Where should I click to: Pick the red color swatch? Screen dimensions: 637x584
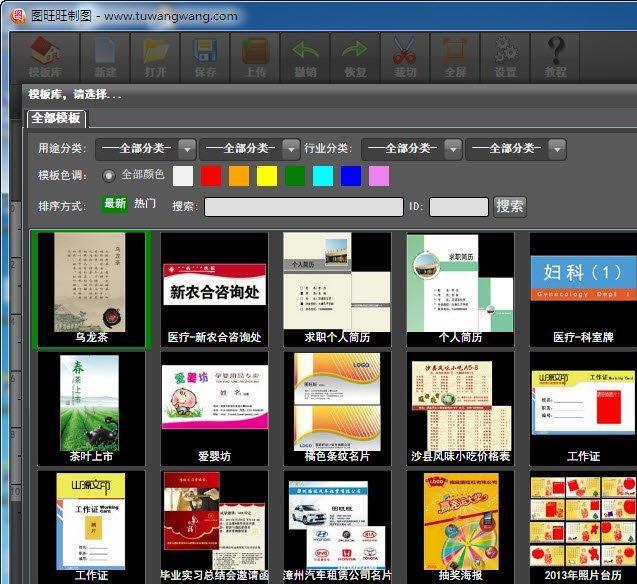[211, 176]
